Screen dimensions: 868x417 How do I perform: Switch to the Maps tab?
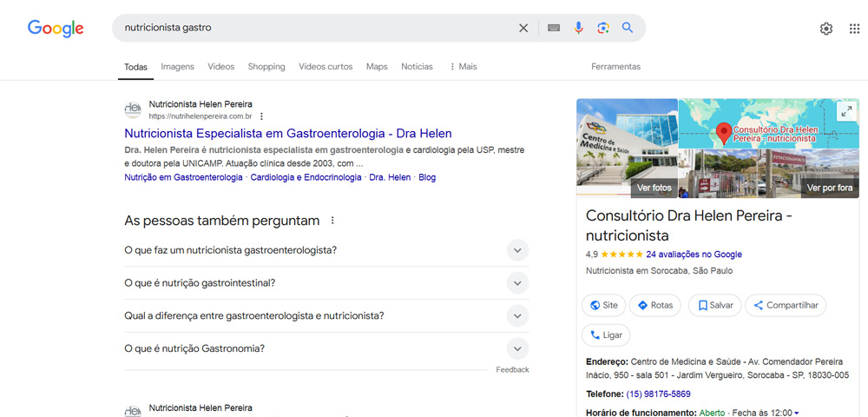pos(377,66)
